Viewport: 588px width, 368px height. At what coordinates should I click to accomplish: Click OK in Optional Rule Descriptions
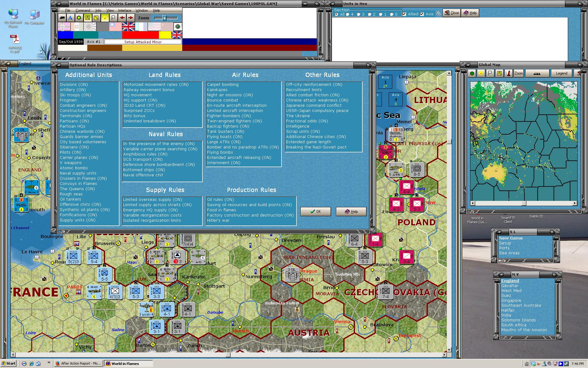[x=315, y=212]
